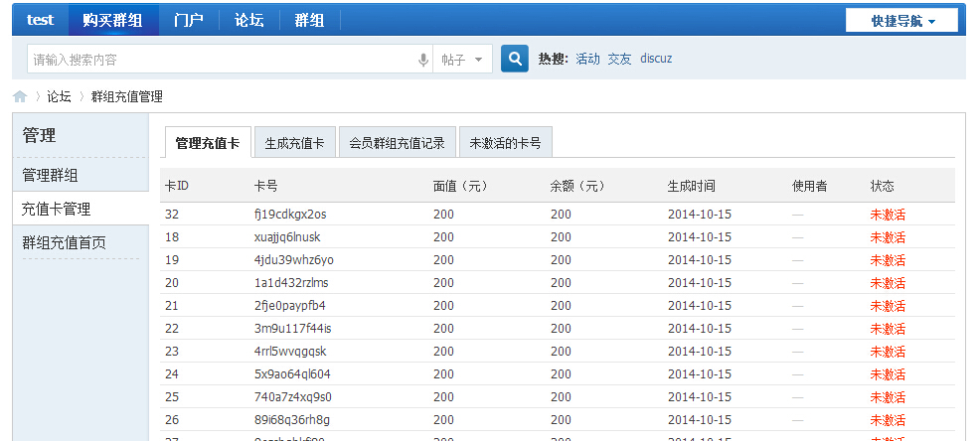Click the hot search link discuz
The image size is (980, 441).
pos(656,59)
